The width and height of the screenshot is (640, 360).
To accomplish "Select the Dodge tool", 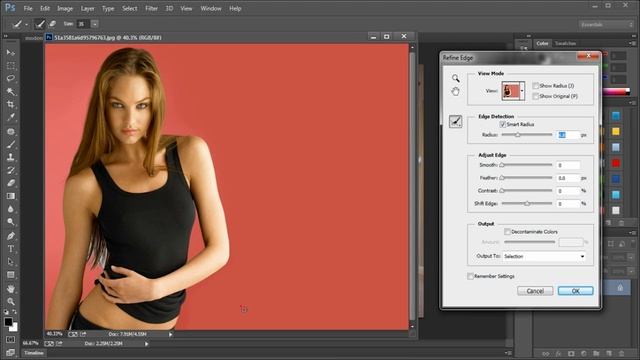I will click(11, 222).
